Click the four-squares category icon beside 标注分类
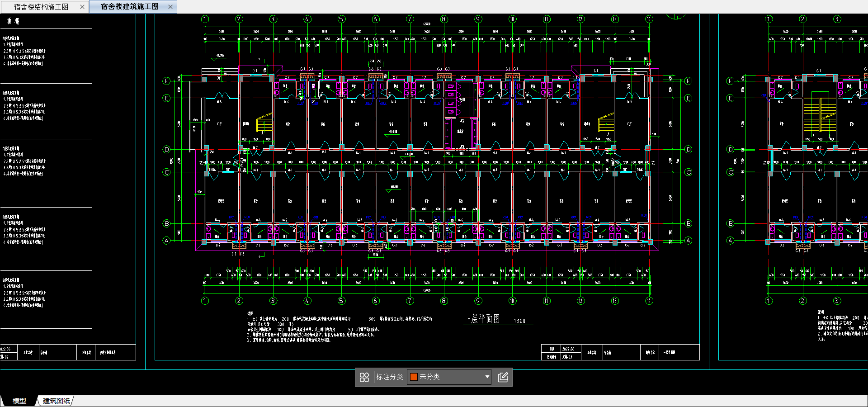The height and width of the screenshot is (407, 868). click(x=364, y=377)
